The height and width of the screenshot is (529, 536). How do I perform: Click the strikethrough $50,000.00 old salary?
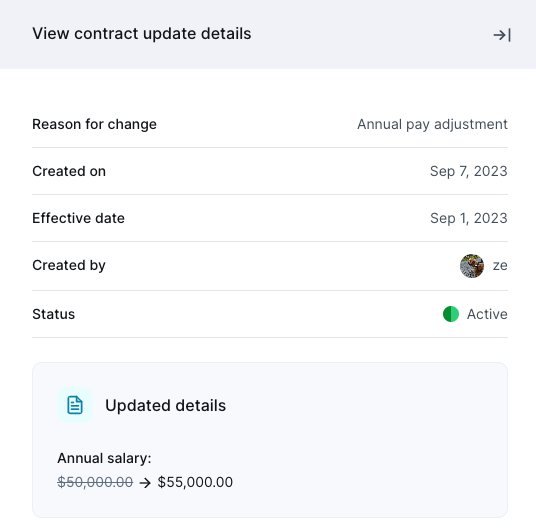pos(95,482)
